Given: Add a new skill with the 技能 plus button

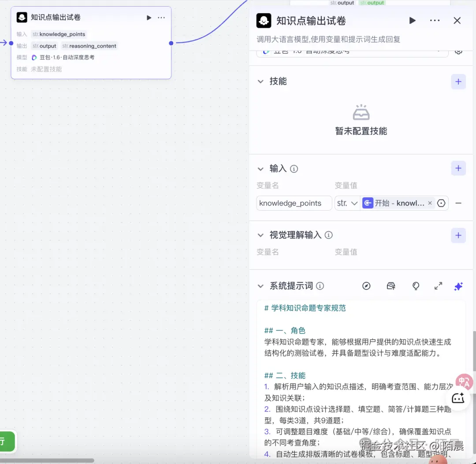Looking at the screenshot, I should [x=458, y=81].
